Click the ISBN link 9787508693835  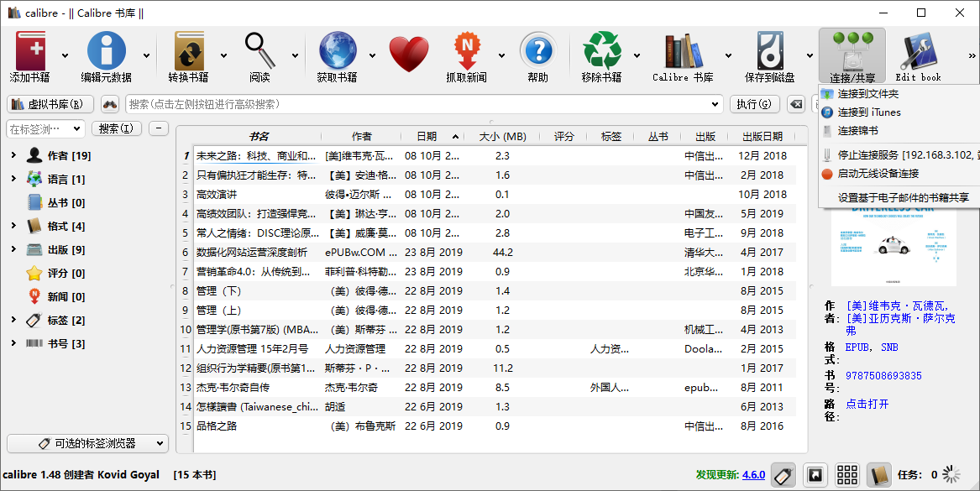click(x=883, y=376)
